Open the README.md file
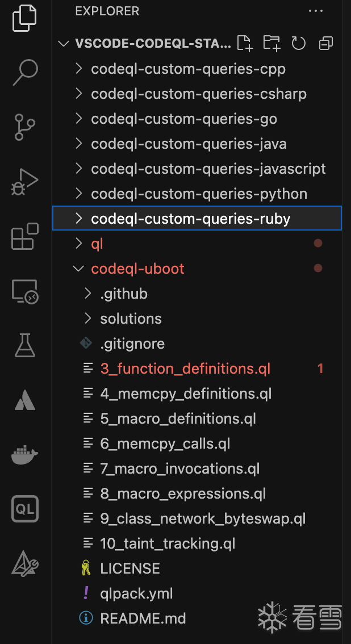351x644 pixels. pyautogui.click(x=143, y=618)
